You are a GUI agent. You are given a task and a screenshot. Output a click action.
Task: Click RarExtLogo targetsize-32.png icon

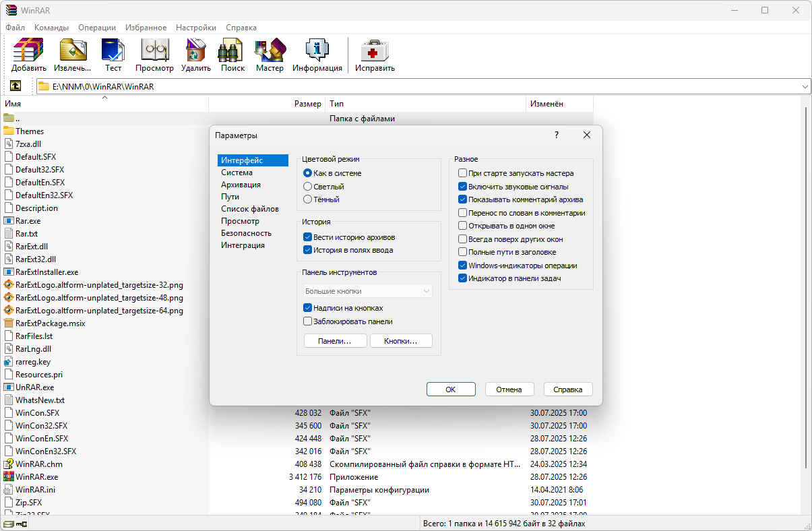[9, 284]
